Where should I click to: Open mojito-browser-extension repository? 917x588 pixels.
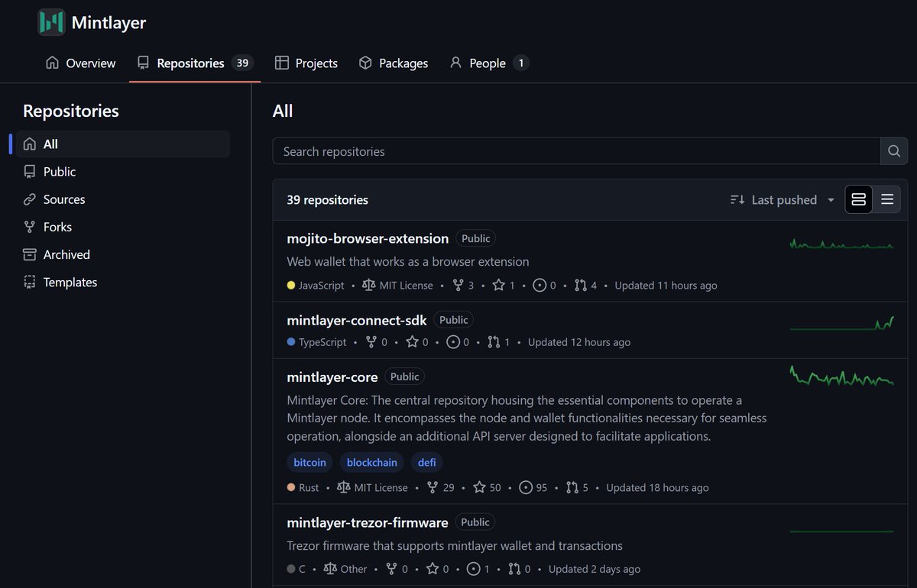[x=368, y=238]
